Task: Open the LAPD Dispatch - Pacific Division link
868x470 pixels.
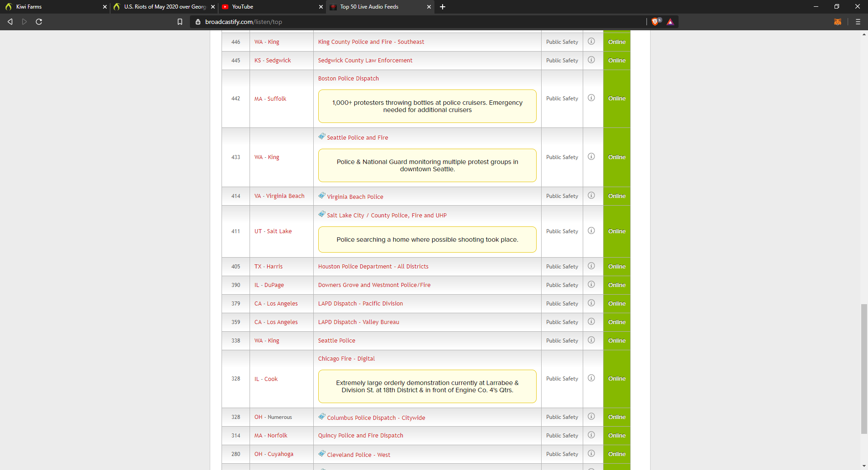Action: click(x=360, y=304)
